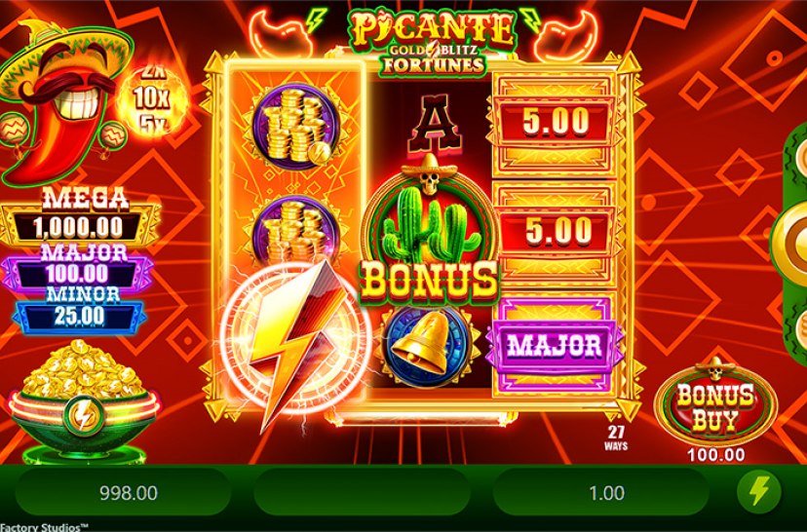This screenshot has width=807, height=532.
Task: Click the top 5.00 cash prize tile
Action: 556,123
